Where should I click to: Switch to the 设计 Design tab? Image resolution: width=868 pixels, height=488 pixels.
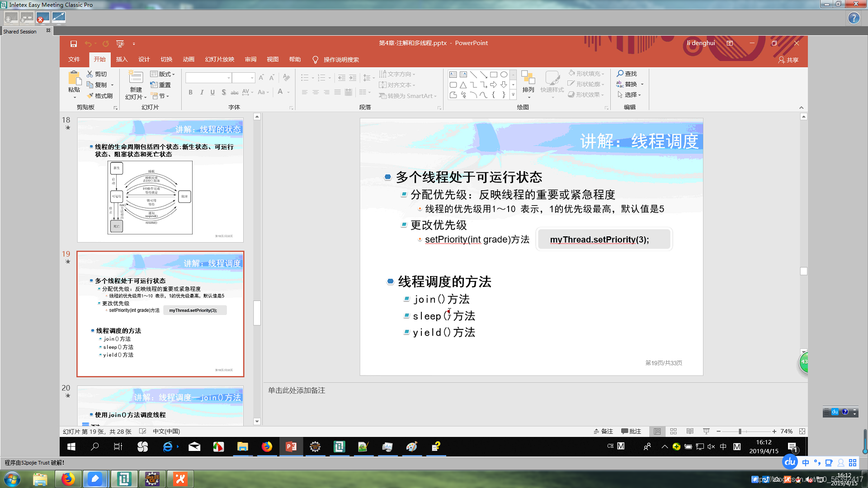coord(144,60)
